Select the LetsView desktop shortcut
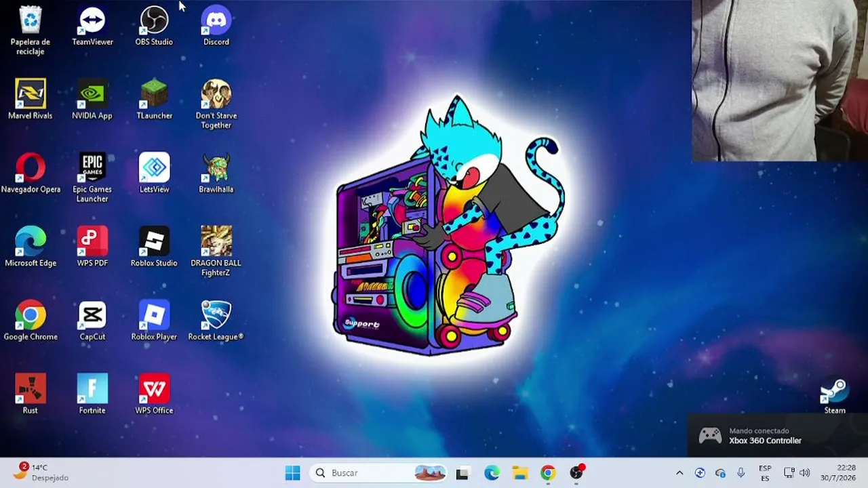 click(x=154, y=174)
